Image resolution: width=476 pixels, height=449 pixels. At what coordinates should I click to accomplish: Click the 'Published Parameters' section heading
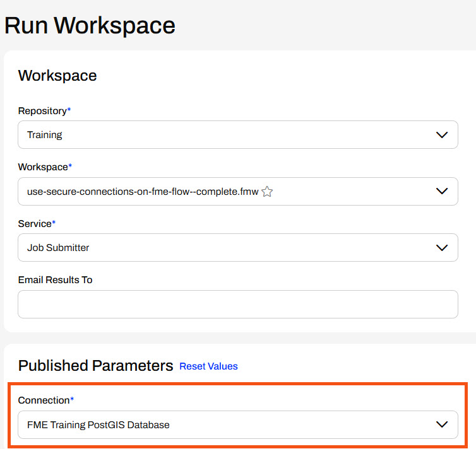[95, 366]
